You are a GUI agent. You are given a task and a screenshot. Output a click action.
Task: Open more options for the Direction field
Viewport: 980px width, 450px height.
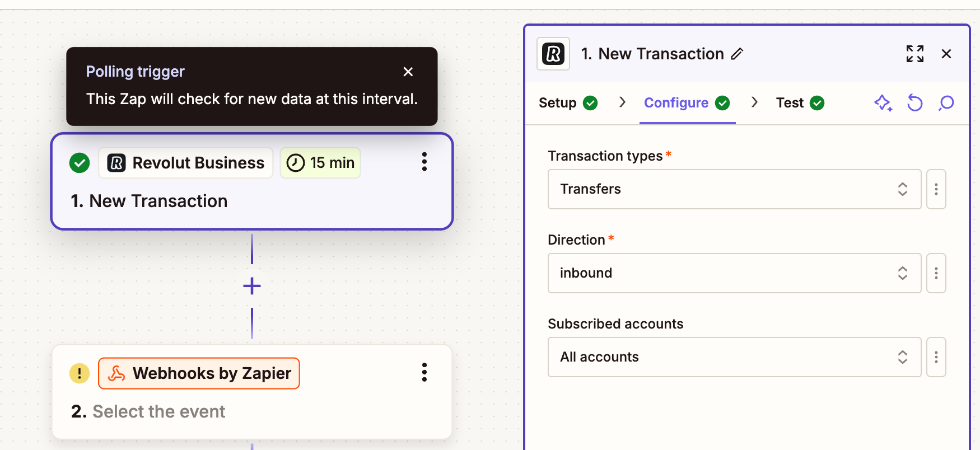pos(936,273)
